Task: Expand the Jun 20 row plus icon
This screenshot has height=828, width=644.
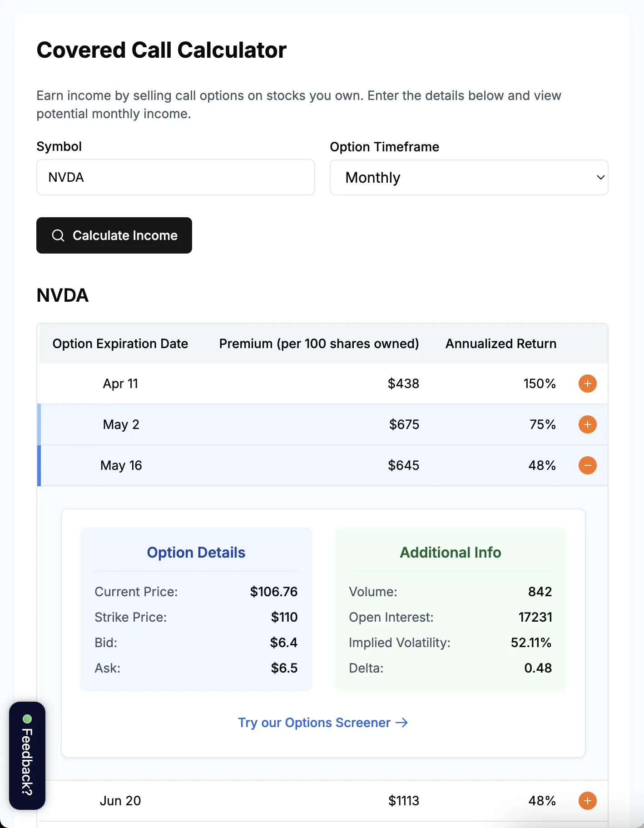Action: point(587,801)
